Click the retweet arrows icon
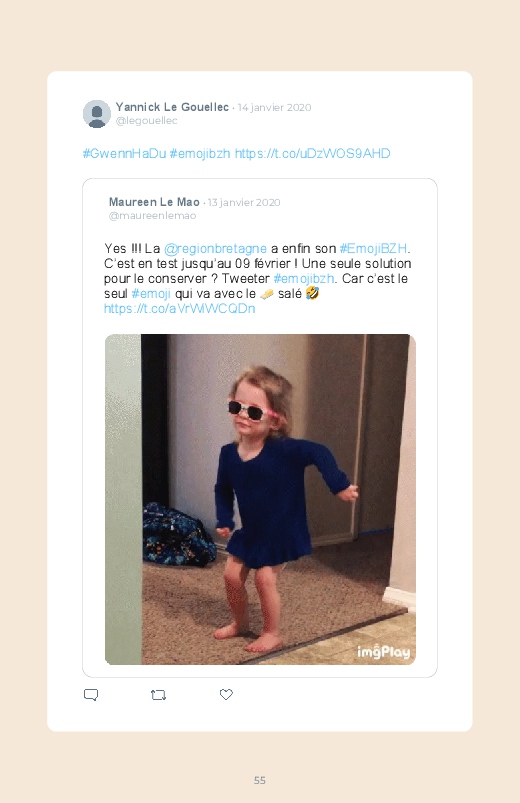 (158, 695)
